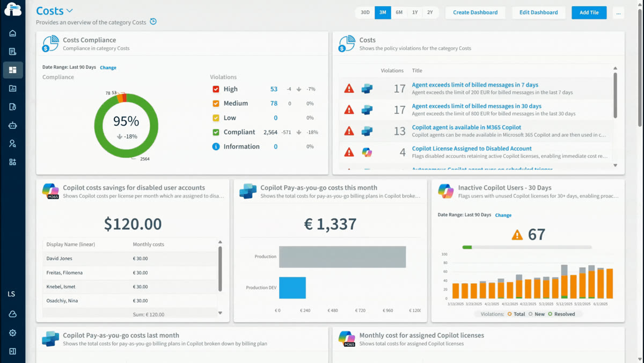
Task: Open the bot agents sidebar icon
Action: click(x=12, y=125)
